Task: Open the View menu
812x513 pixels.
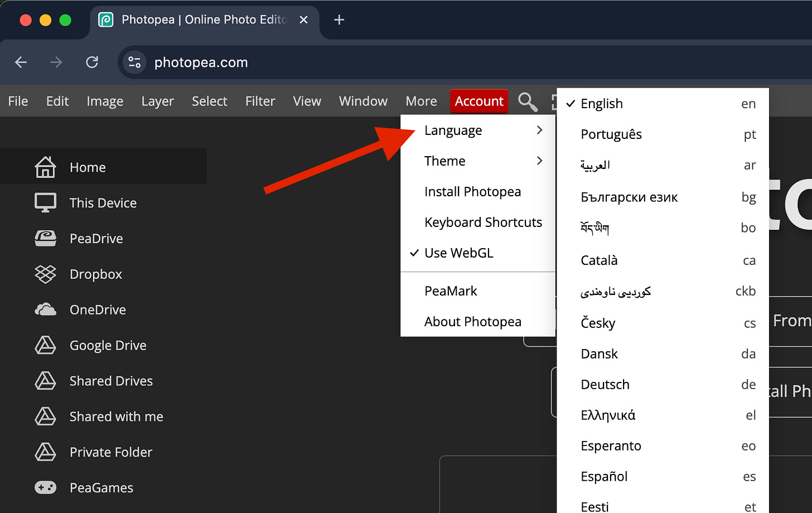Action: pos(307,101)
